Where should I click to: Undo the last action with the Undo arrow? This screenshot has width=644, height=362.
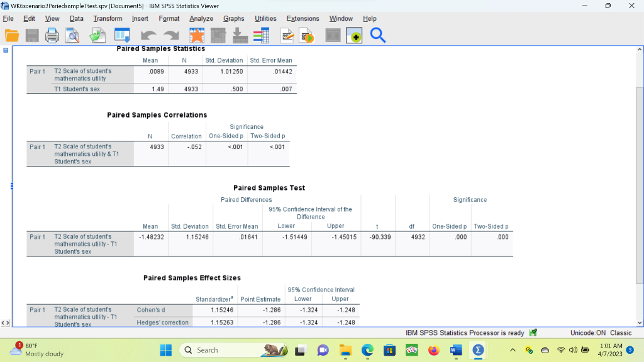tap(150, 36)
